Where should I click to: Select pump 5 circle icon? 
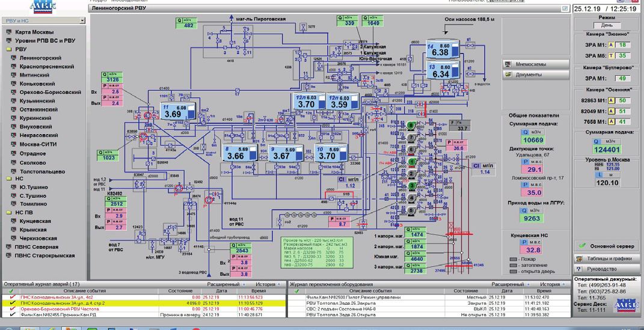[x=411, y=210]
